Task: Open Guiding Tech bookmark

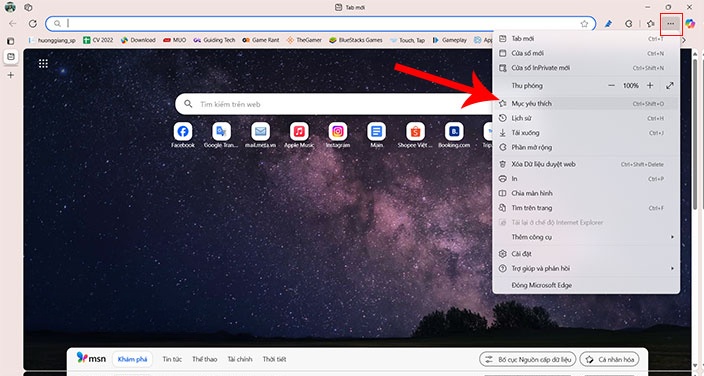Action: click(215, 40)
